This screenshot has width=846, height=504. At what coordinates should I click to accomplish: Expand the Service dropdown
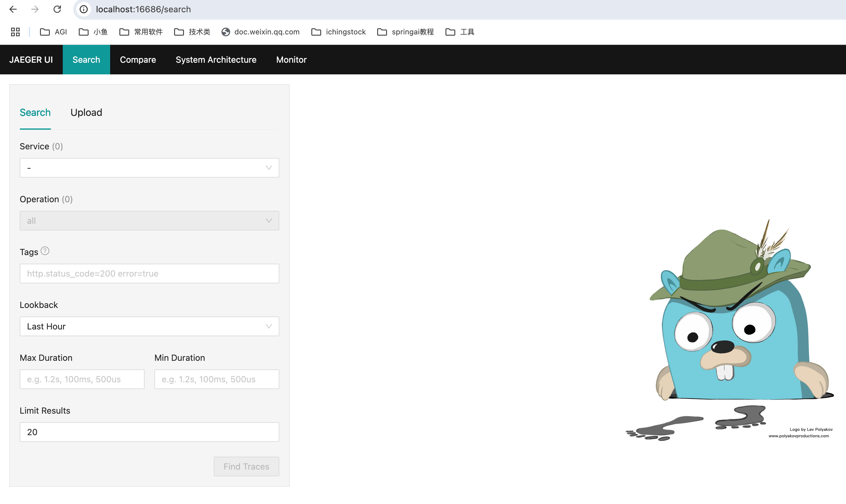click(x=149, y=168)
